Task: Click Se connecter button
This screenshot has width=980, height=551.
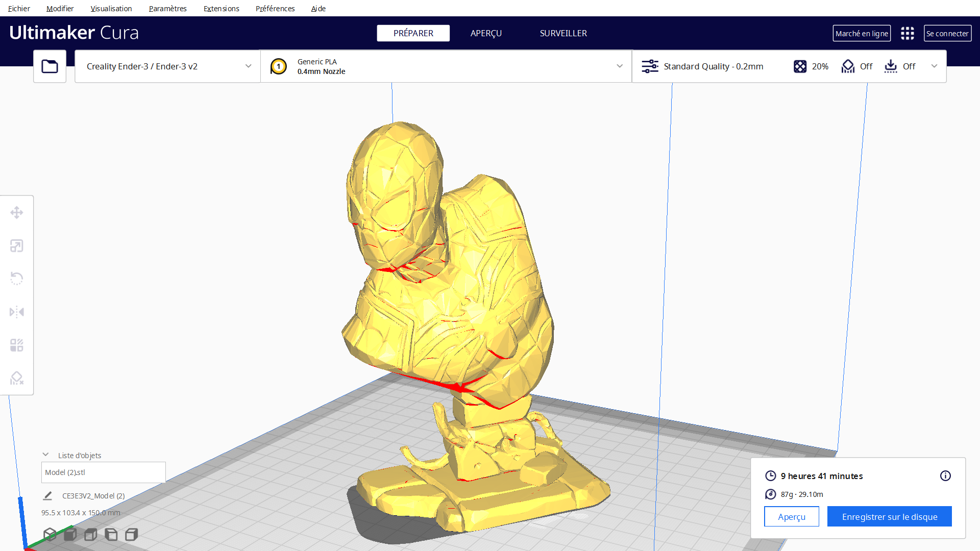Action: (x=947, y=33)
